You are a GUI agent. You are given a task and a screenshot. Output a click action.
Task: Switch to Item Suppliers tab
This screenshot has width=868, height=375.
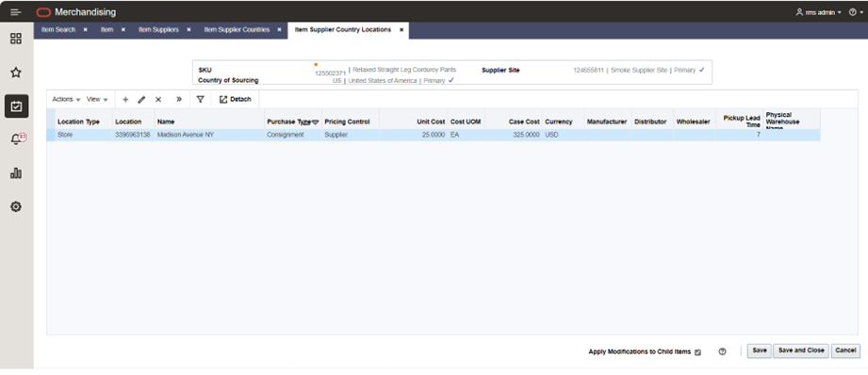pyautogui.click(x=158, y=30)
